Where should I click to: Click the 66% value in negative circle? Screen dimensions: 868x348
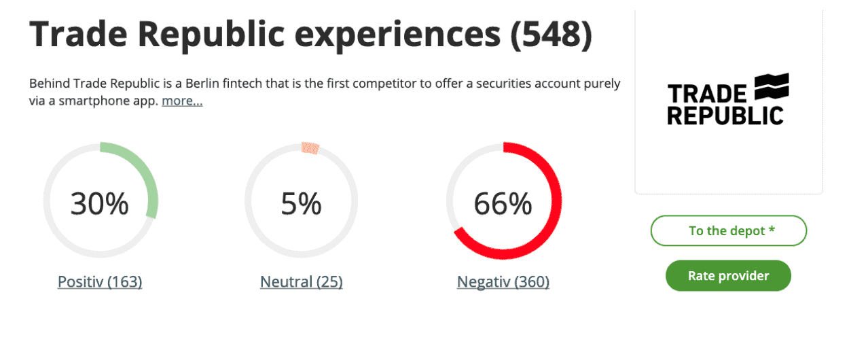tap(503, 203)
